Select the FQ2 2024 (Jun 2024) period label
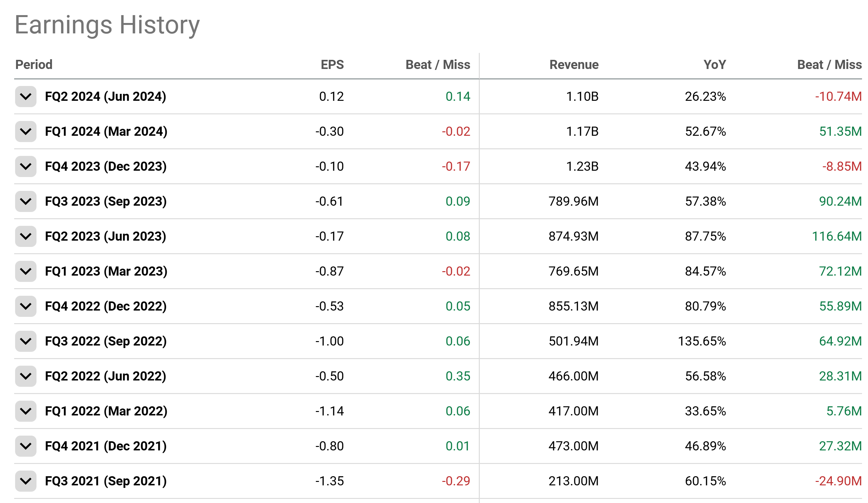Image resolution: width=868 pixels, height=503 pixels. click(105, 96)
